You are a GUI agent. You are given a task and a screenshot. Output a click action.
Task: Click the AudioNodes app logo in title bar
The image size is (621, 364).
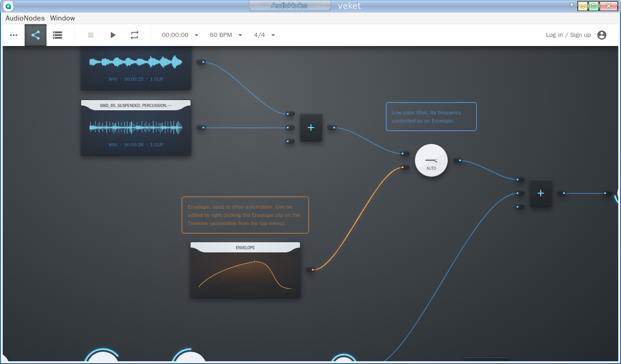(x=8, y=6)
